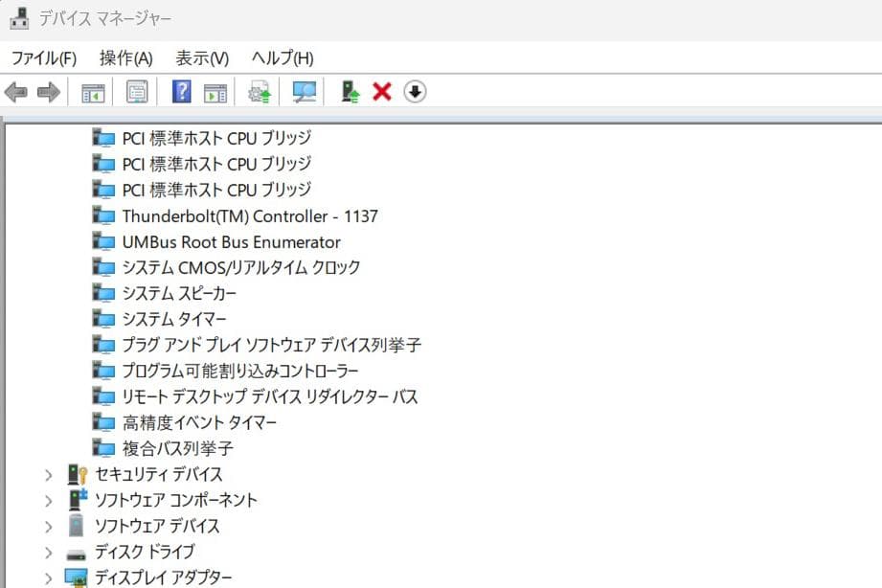Image resolution: width=882 pixels, height=588 pixels.
Task: Expand the ディスク ドライブ category
Action: pos(49,553)
